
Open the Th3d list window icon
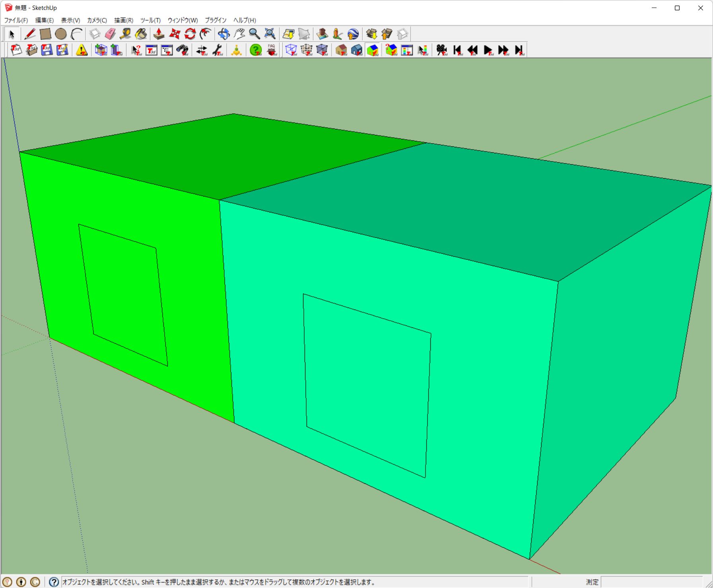point(167,50)
